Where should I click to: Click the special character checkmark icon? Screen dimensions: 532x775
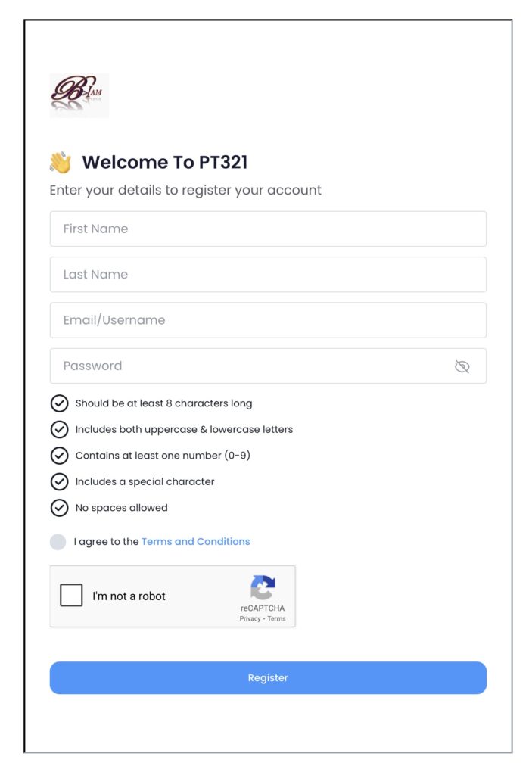click(59, 481)
